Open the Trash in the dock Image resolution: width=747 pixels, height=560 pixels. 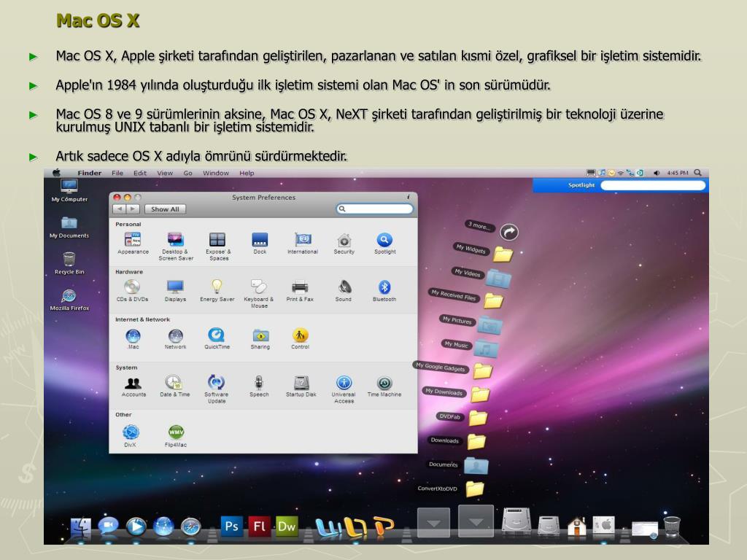point(672,527)
